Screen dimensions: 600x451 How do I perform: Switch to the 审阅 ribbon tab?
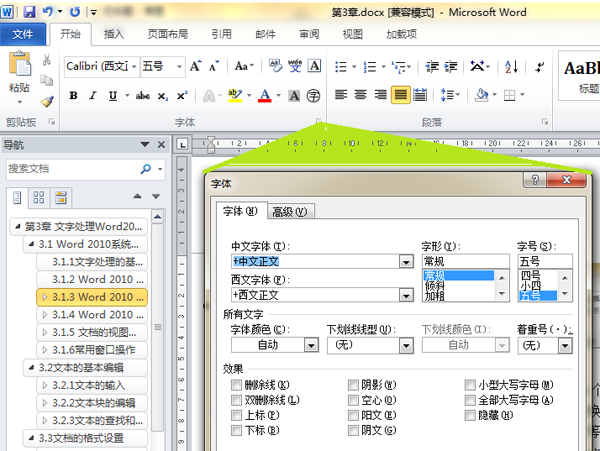click(x=309, y=34)
